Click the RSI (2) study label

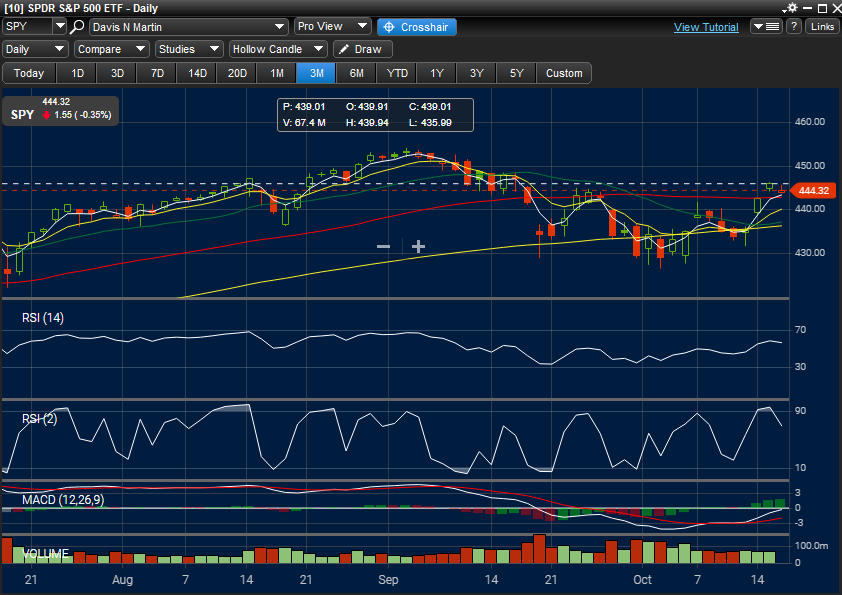(x=40, y=418)
